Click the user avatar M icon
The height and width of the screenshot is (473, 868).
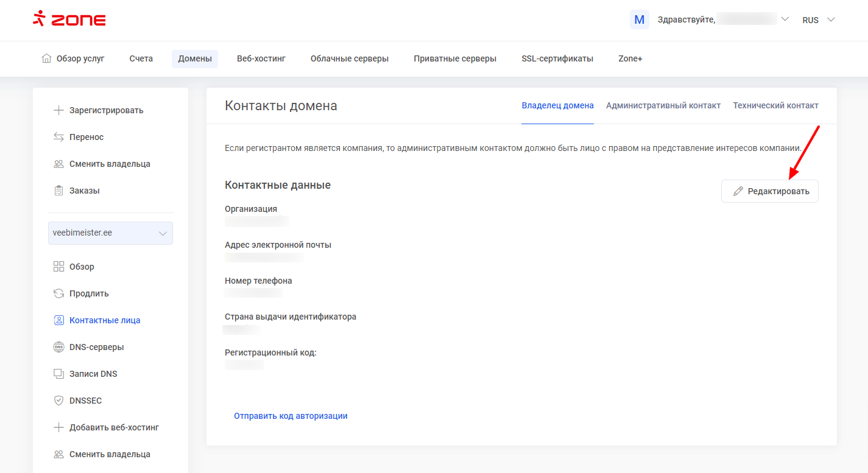click(639, 19)
